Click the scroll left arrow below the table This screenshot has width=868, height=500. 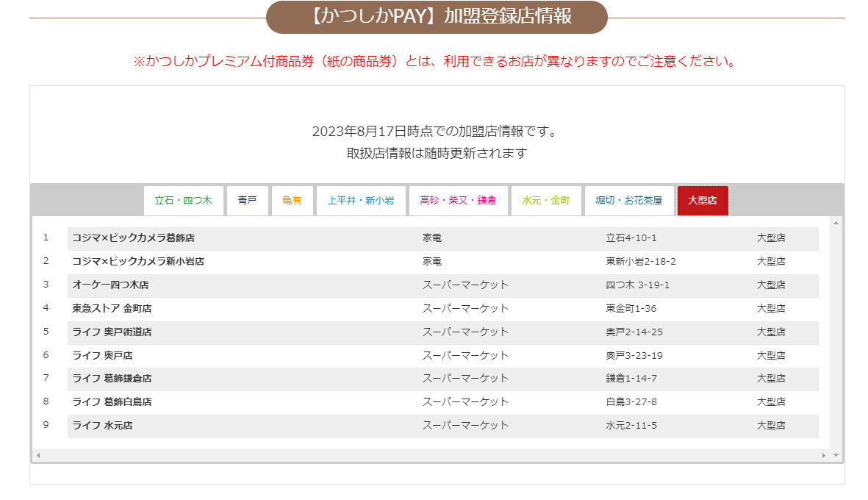click(x=38, y=456)
